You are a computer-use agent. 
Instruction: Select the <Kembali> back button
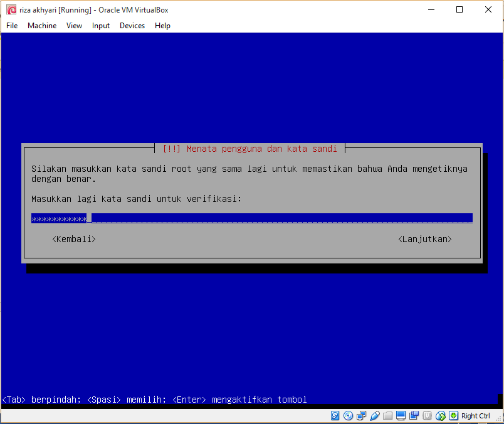pyautogui.click(x=74, y=239)
